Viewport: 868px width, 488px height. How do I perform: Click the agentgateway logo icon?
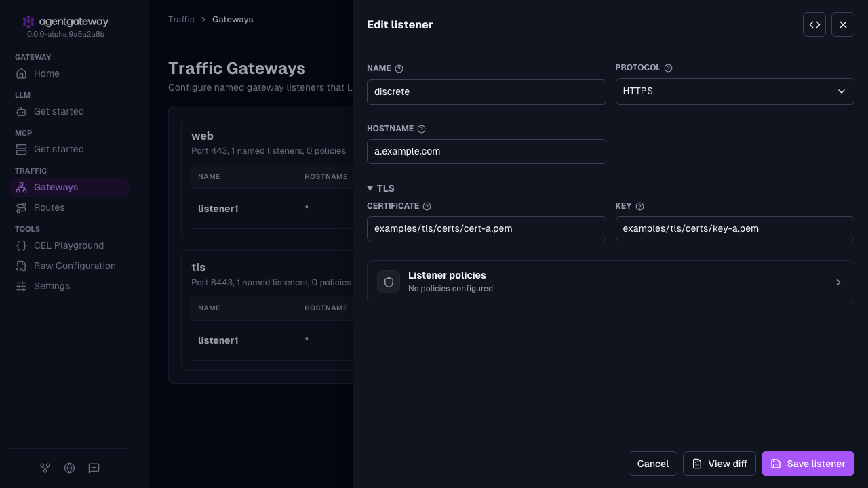pos(28,22)
